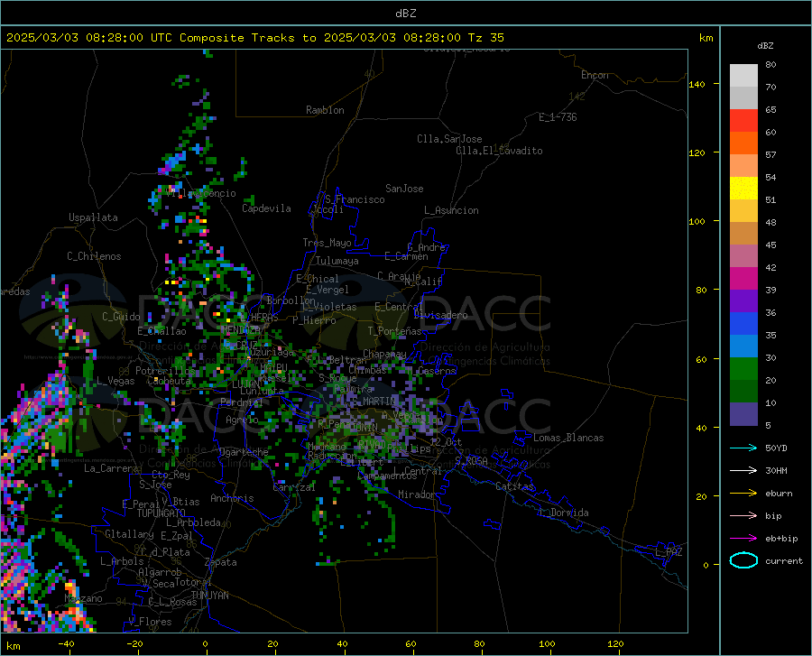
Task: Click the Capdevila map label
Action: (x=266, y=208)
